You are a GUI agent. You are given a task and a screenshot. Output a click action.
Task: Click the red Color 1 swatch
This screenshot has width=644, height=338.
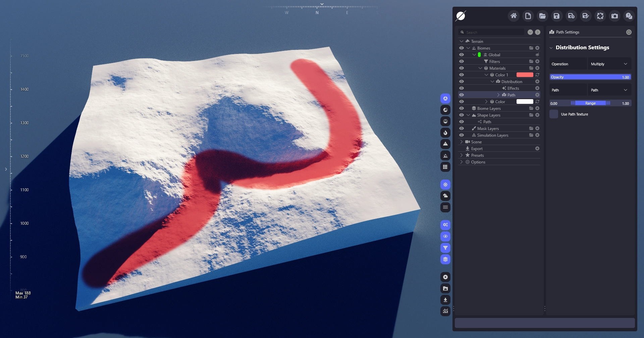pos(525,75)
